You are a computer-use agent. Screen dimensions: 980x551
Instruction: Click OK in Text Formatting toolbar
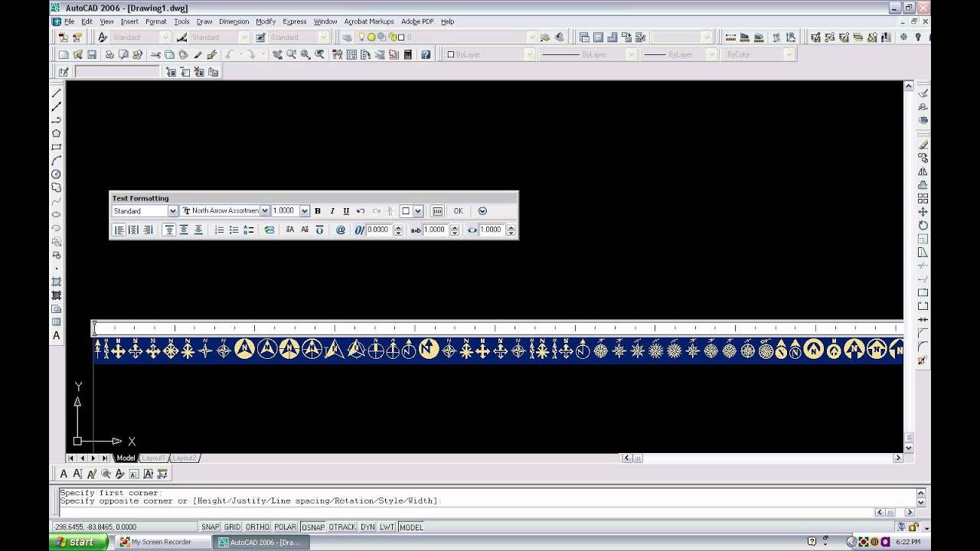[x=458, y=211]
